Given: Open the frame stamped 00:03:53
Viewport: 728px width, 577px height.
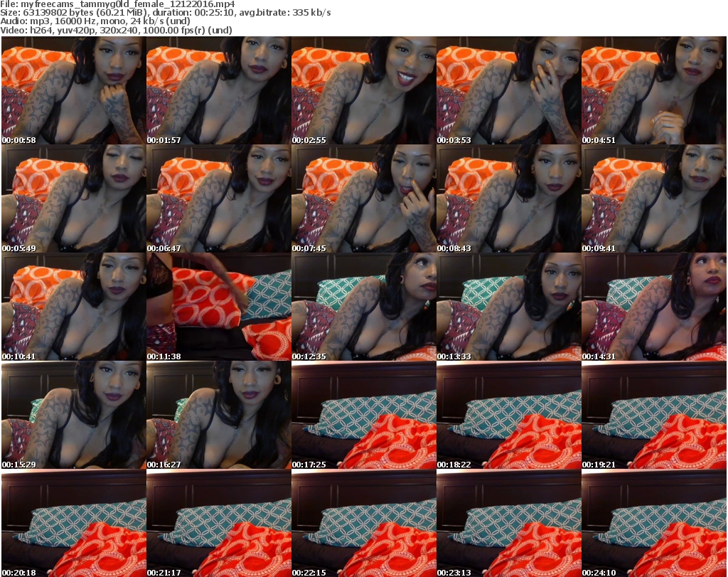Looking at the screenshot, I should (509, 90).
